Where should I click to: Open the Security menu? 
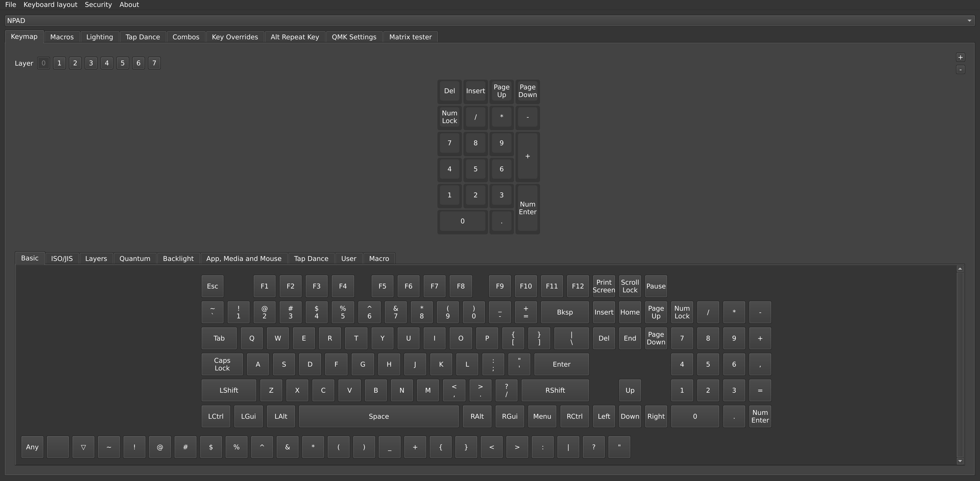[x=98, y=5]
